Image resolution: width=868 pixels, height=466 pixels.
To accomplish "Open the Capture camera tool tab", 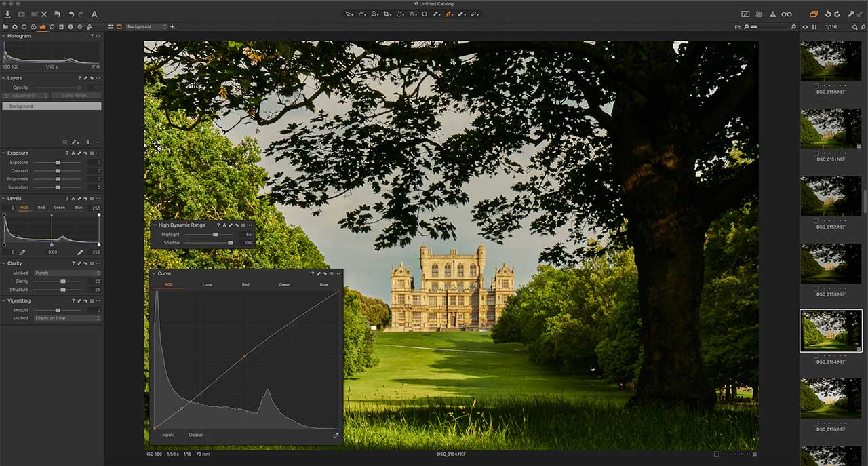I will click(15, 27).
